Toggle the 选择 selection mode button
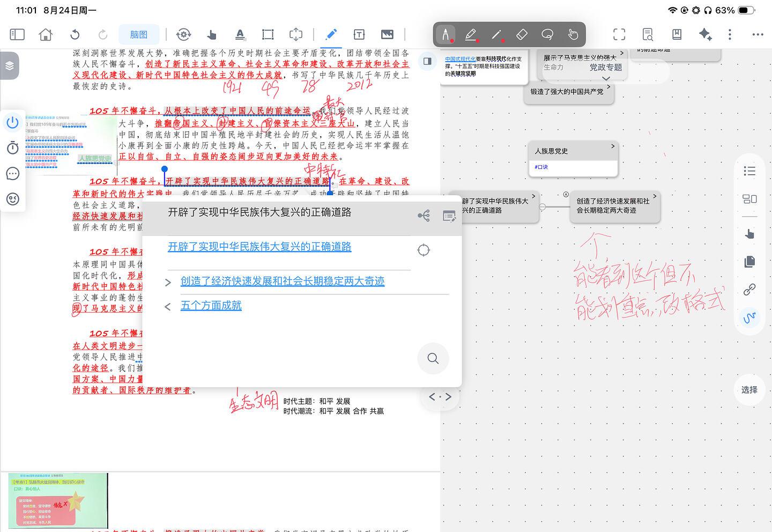Image resolution: width=772 pixels, height=532 pixels. pyautogui.click(x=749, y=390)
